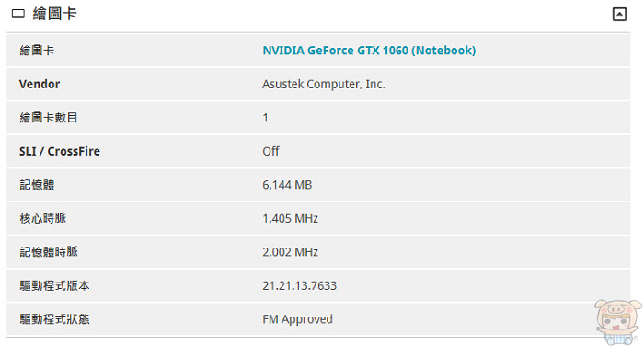Viewport: 644px width, 346px height.
Task: Click the 核心時脈 row label
Action: [x=42, y=218]
